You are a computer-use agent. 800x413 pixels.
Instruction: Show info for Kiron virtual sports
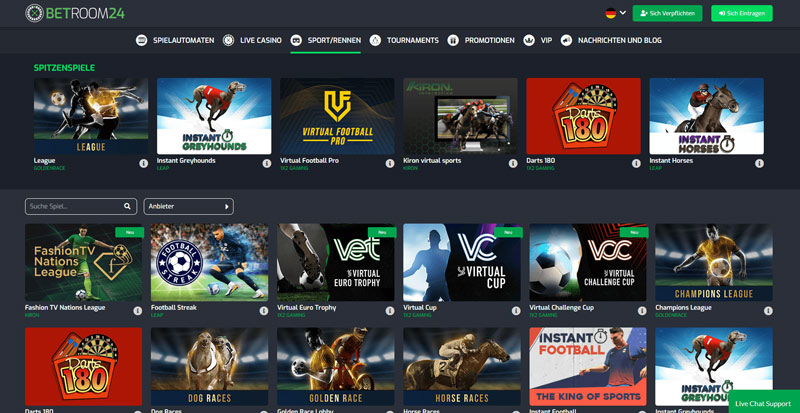[x=513, y=163]
